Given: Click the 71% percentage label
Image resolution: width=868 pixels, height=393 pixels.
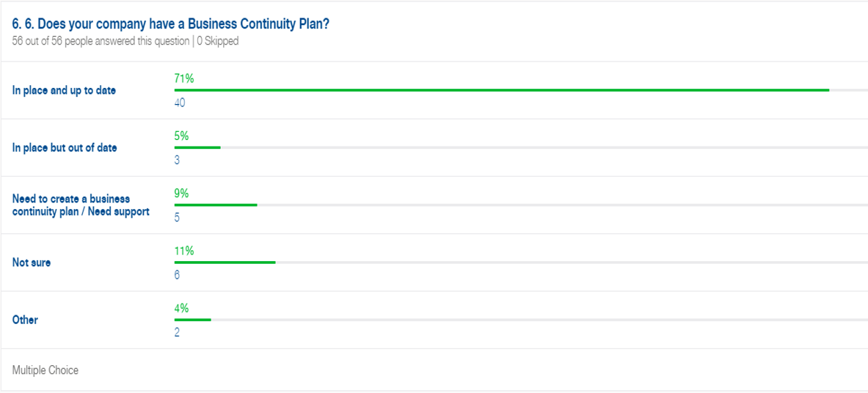Looking at the screenshot, I should tap(183, 78).
